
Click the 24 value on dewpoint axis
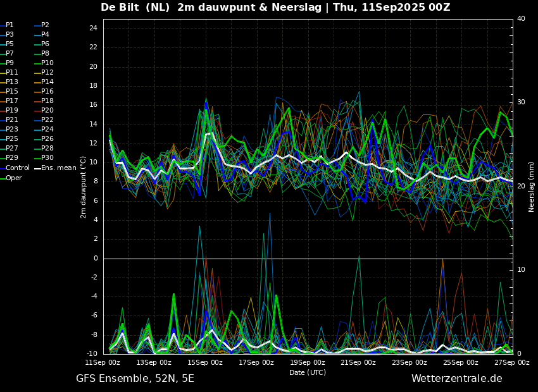93,28
